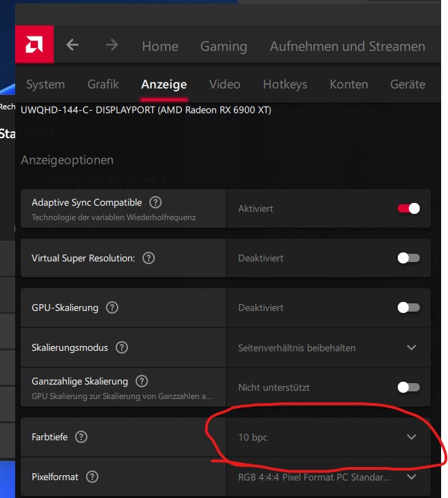The height and width of the screenshot is (498, 448).
Task: Click the UWQHD-144-C- DISPLAYPORT display name
Action: pyautogui.click(x=146, y=110)
